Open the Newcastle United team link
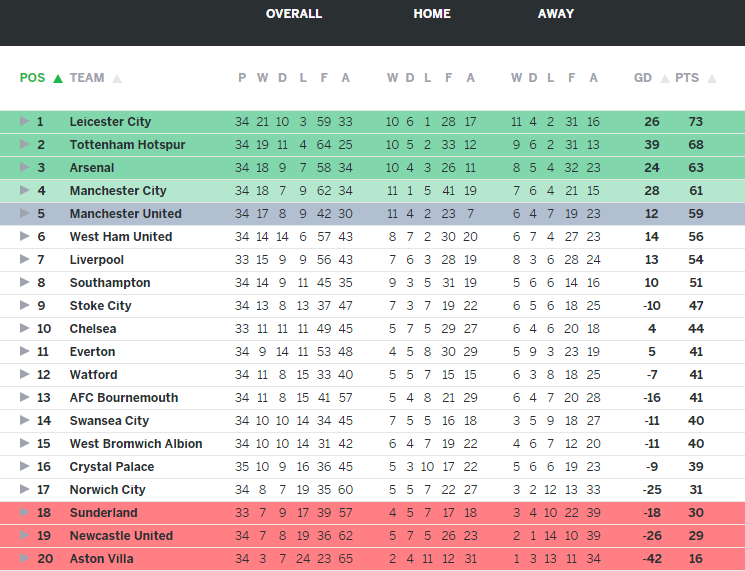This screenshot has width=745, height=571. [121, 536]
